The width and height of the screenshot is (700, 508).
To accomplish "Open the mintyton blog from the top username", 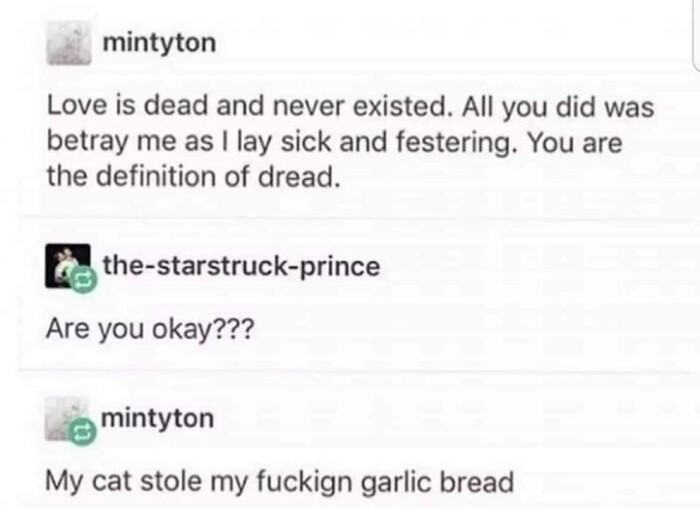I will [x=157, y=44].
